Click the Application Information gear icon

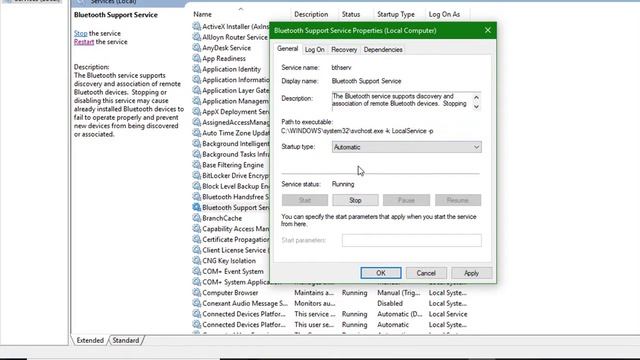pos(196,80)
